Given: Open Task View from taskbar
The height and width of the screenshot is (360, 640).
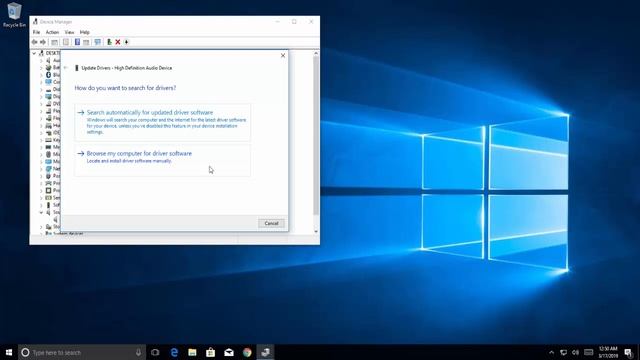Looking at the screenshot, I should (x=155, y=352).
